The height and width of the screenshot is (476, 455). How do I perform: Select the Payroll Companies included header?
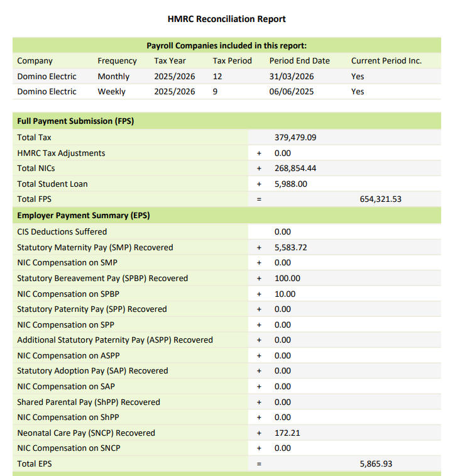[226, 45]
